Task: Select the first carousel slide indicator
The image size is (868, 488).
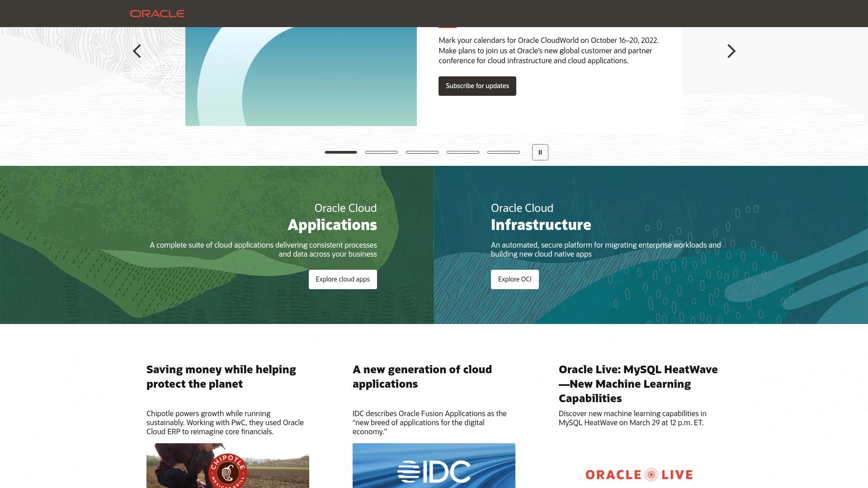Action: [x=341, y=152]
